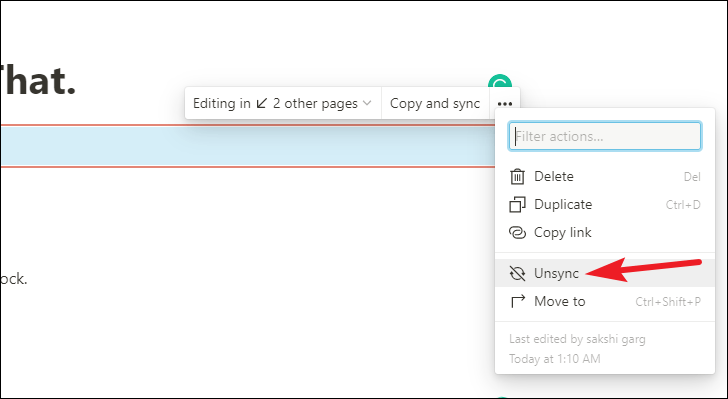Click the bent arrow Move to icon
The image size is (728, 399).
click(x=517, y=301)
